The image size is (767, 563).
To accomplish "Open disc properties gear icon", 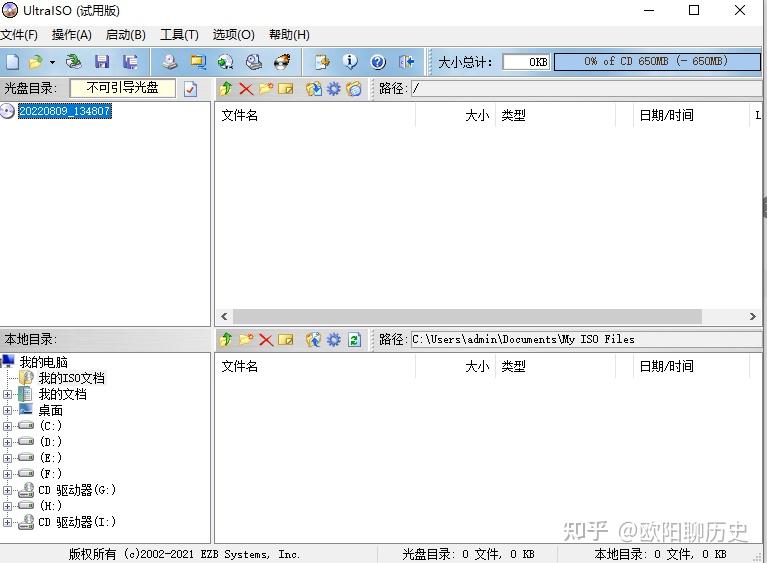I will coord(334,89).
